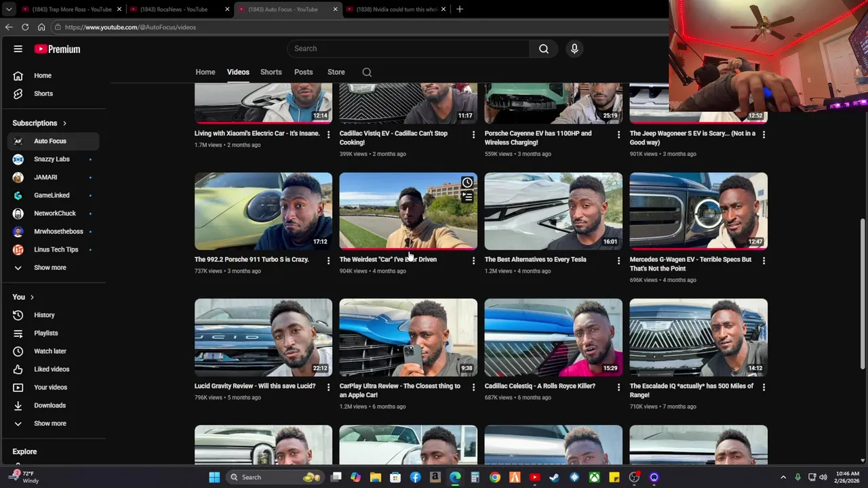The width and height of the screenshot is (868, 488).
Task: Reload the page
Action: point(25,27)
